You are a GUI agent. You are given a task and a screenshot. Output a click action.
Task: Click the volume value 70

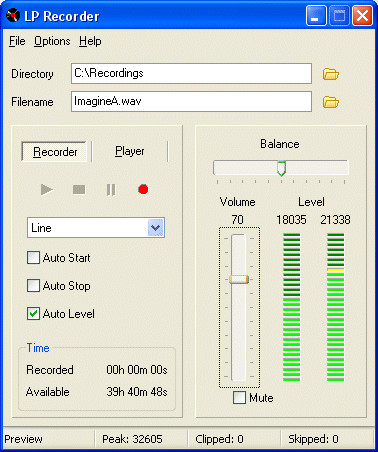[x=237, y=220]
